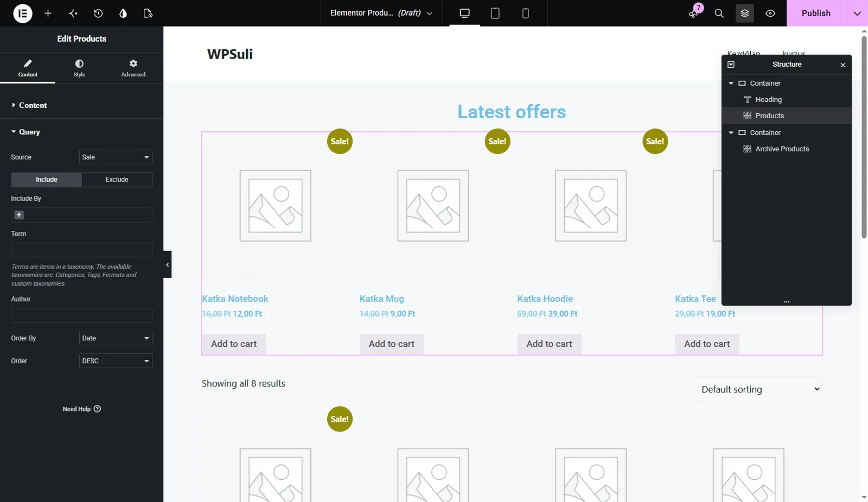The width and height of the screenshot is (868, 502).
Task: Open the History clock icon
Action: click(98, 13)
